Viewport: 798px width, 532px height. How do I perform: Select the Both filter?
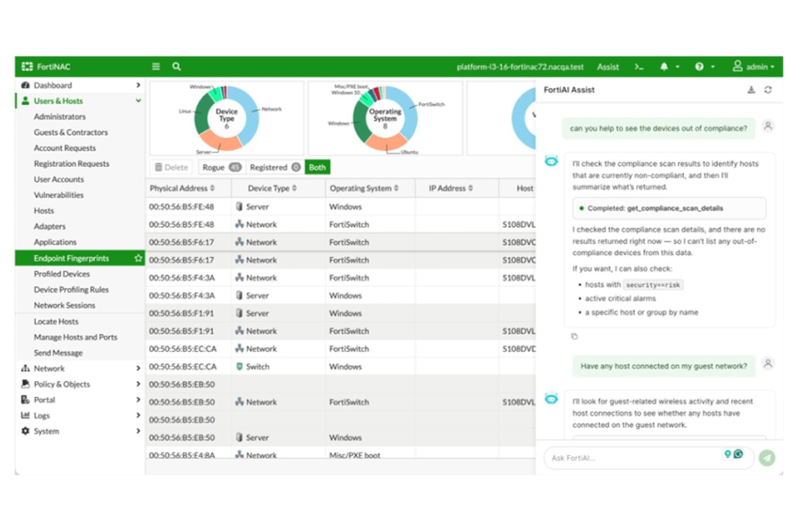317,167
